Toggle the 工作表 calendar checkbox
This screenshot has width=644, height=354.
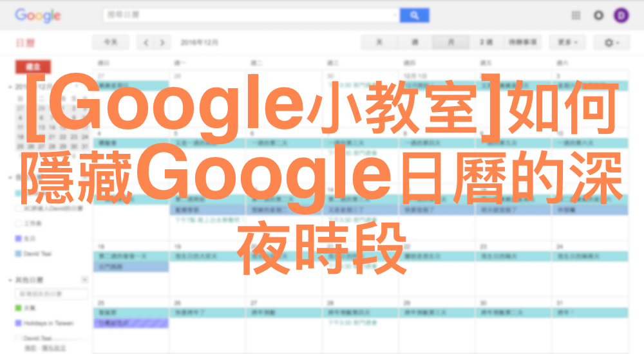[18, 223]
